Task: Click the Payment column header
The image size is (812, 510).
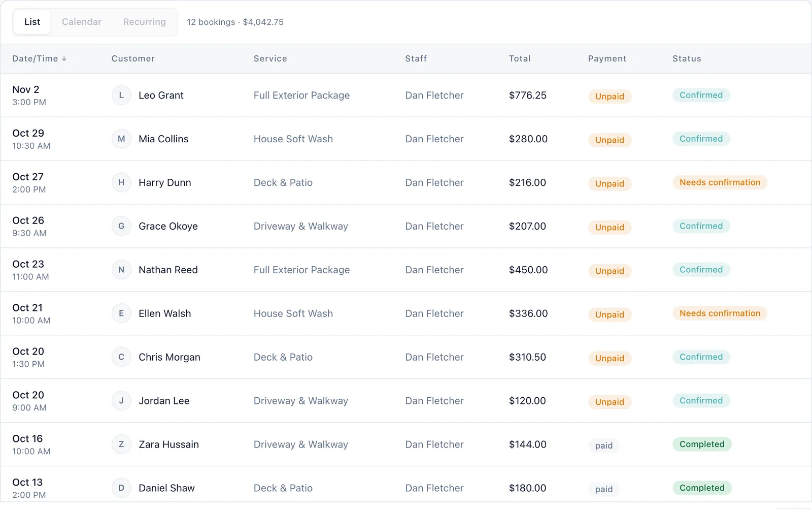Action: [x=607, y=58]
